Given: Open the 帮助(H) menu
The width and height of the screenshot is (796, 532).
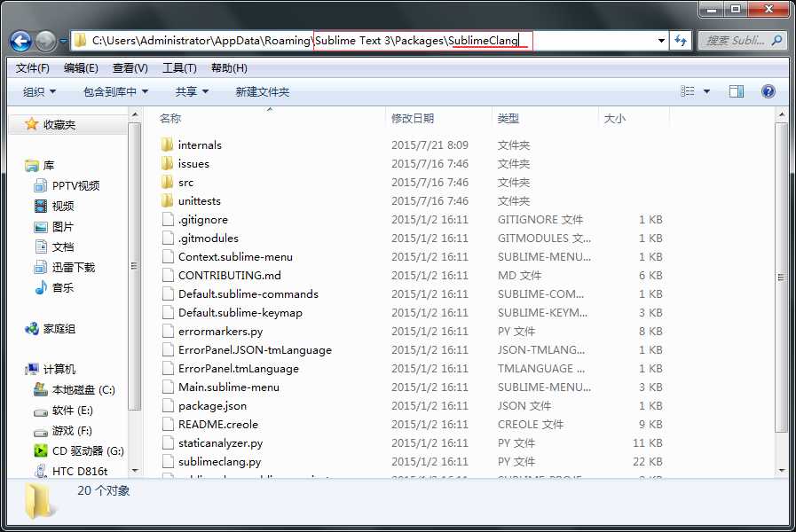Looking at the screenshot, I should pos(229,68).
